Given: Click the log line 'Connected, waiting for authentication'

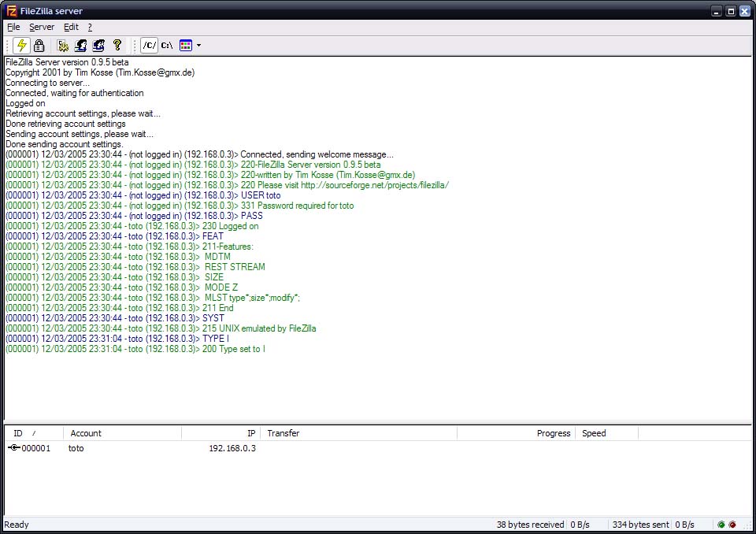Looking at the screenshot, I should click(x=74, y=93).
